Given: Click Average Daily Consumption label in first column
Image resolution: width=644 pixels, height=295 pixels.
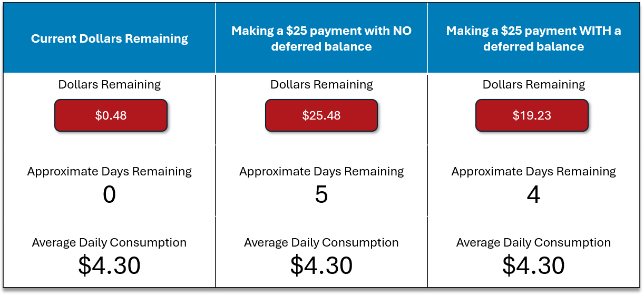Looking at the screenshot, I should (x=109, y=243).
